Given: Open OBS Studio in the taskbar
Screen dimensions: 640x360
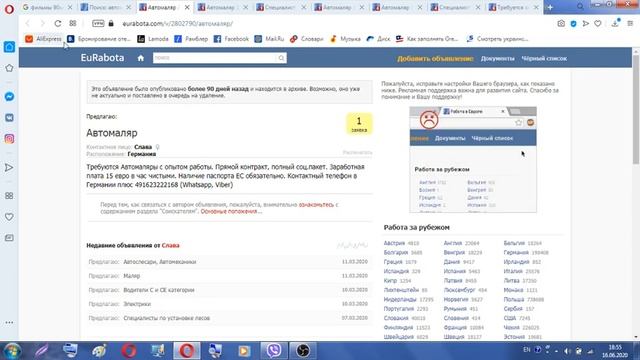Looking at the screenshot, I should click(303, 351).
